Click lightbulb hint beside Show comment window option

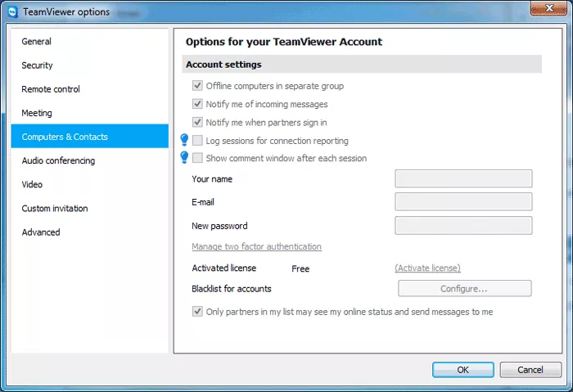pos(184,157)
